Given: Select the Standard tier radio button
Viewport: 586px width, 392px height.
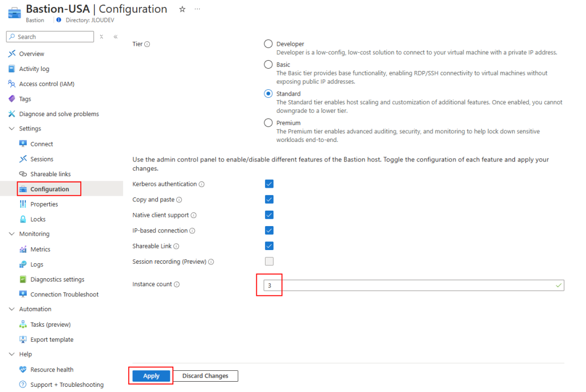Looking at the screenshot, I should tap(268, 93).
